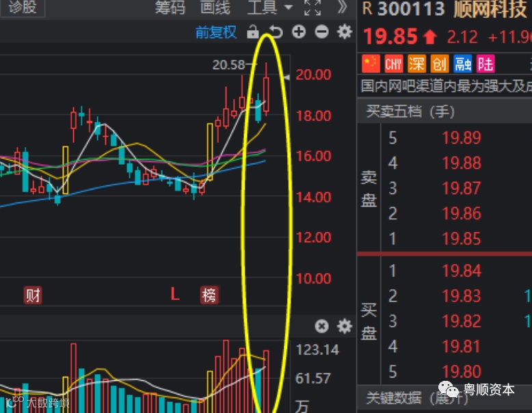
Task: Open the 工具 tools dropdown
Action: tap(269, 8)
